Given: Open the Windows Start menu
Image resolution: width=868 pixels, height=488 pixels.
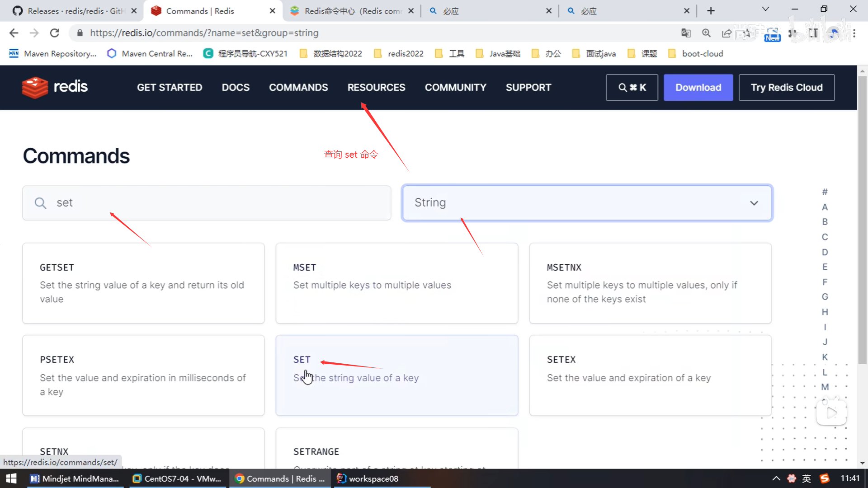Looking at the screenshot, I should (x=11, y=479).
